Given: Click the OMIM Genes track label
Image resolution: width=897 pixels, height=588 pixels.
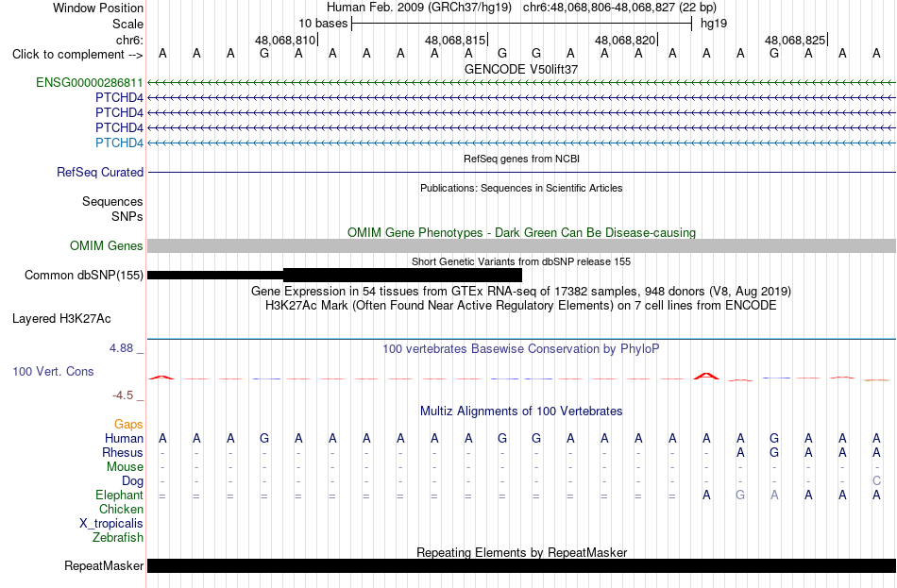Looking at the screenshot, I should (107, 246).
